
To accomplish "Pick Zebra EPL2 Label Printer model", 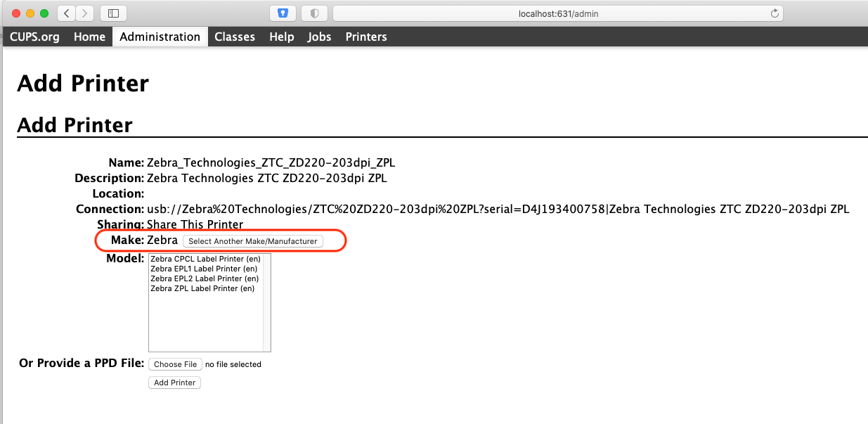I will click(204, 278).
